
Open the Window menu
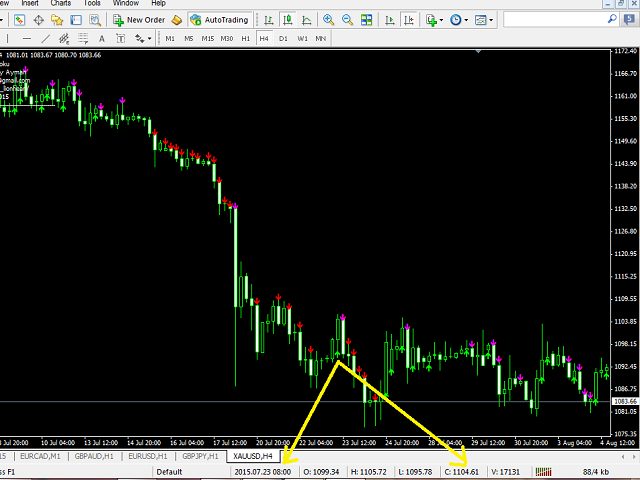pos(126,3)
